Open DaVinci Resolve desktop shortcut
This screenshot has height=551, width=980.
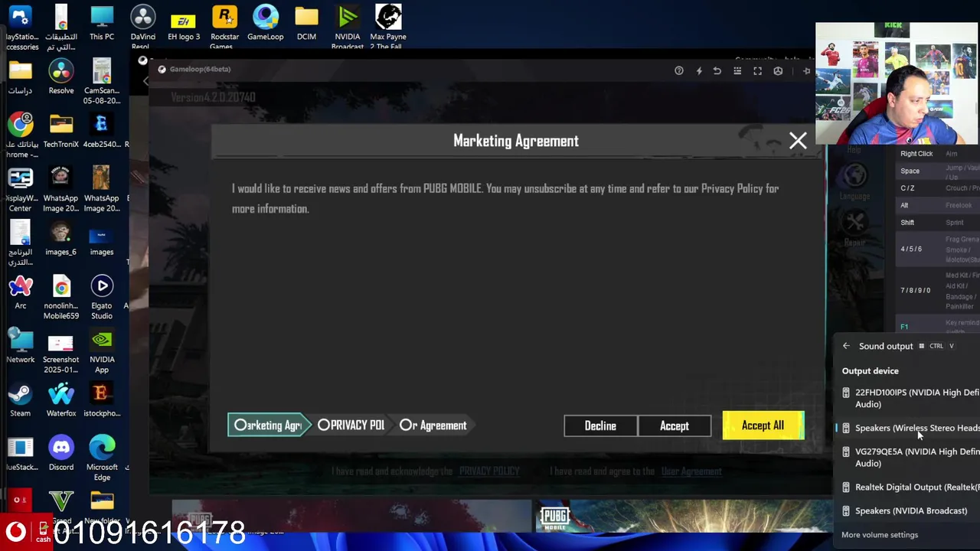(142, 26)
